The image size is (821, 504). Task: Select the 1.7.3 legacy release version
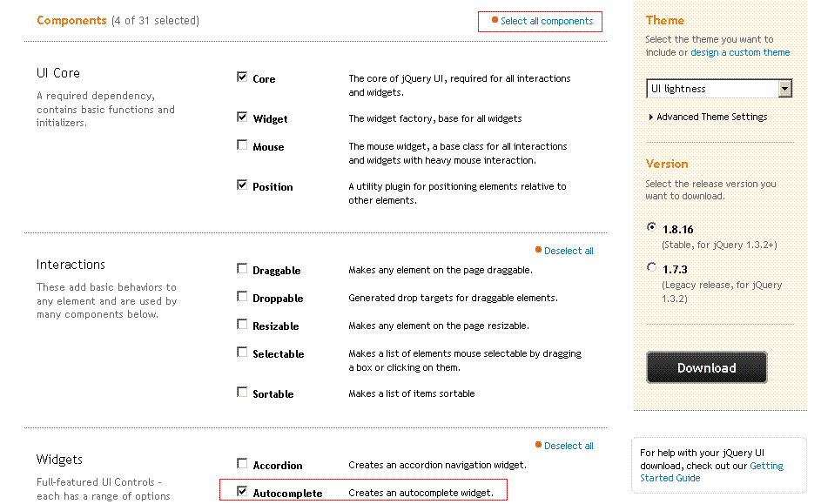[x=651, y=266]
